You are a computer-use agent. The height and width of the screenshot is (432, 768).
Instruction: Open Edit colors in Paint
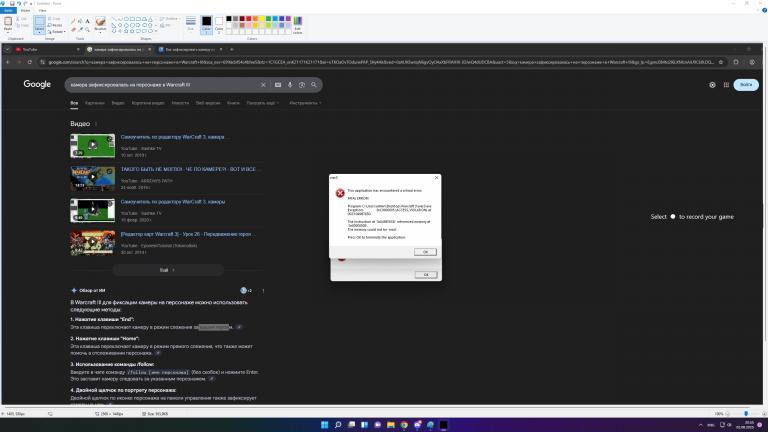[297, 25]
